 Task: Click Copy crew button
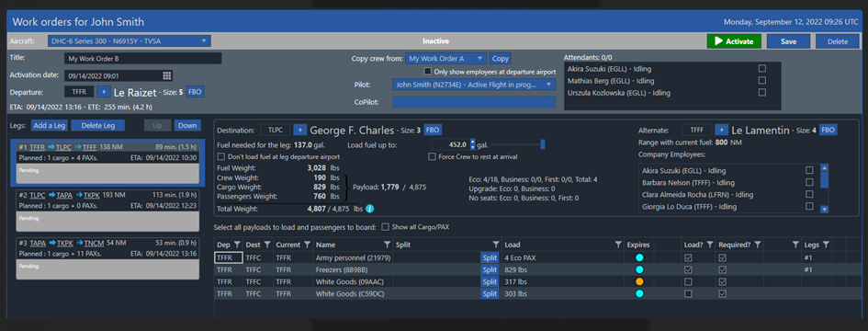(x=500, y=58)
